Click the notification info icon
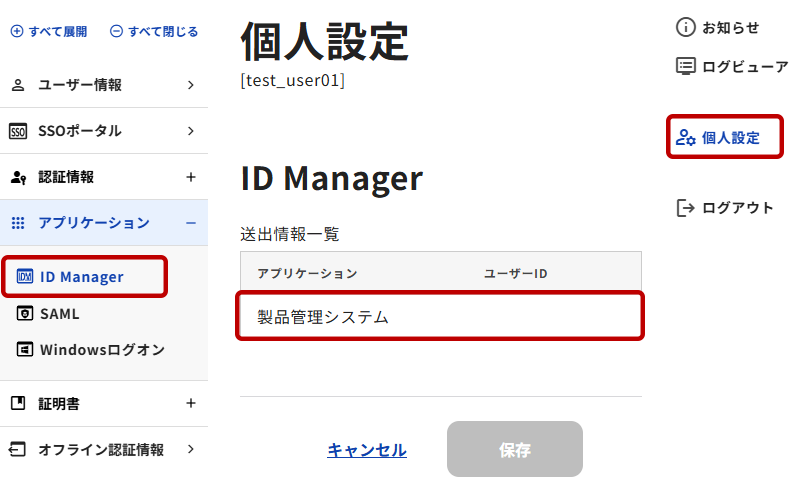Viewport: 789px width, 483px height. pos(685,28)
